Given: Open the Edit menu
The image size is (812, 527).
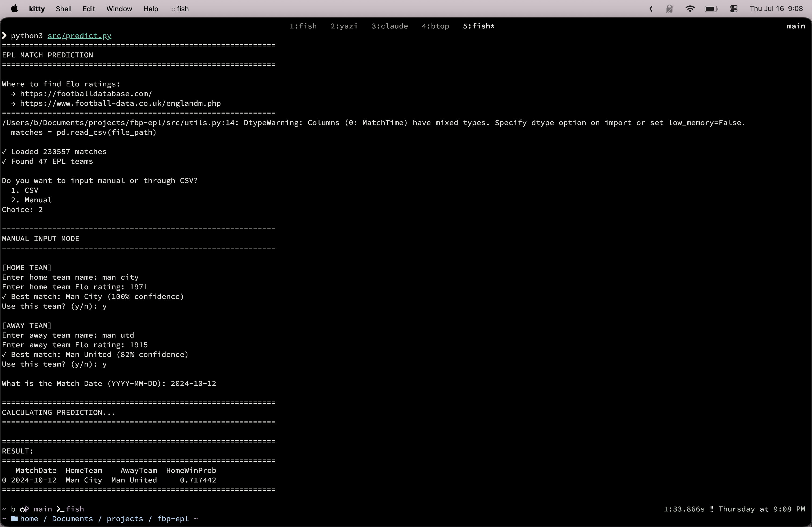Looking at the screenshot, I should point(89,9).
